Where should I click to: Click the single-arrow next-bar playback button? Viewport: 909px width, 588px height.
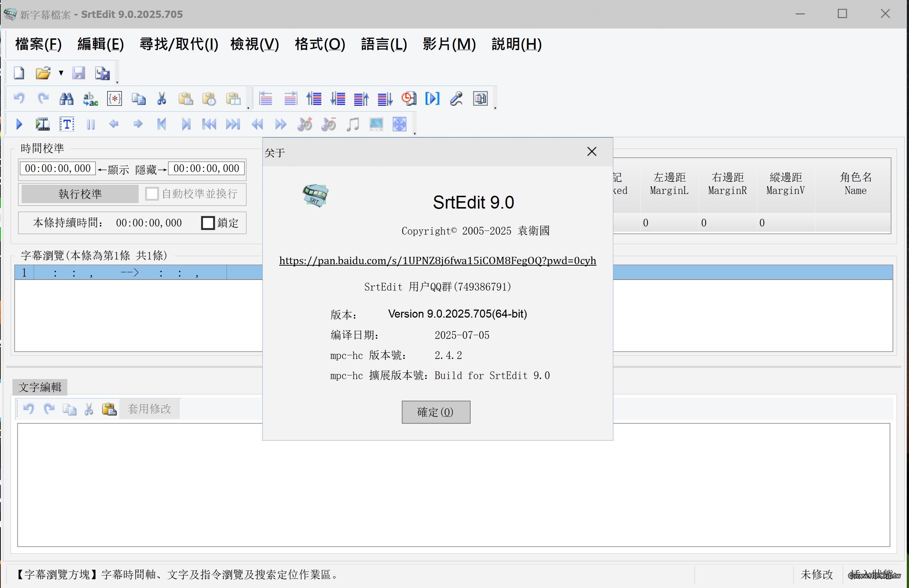[186, 124]
